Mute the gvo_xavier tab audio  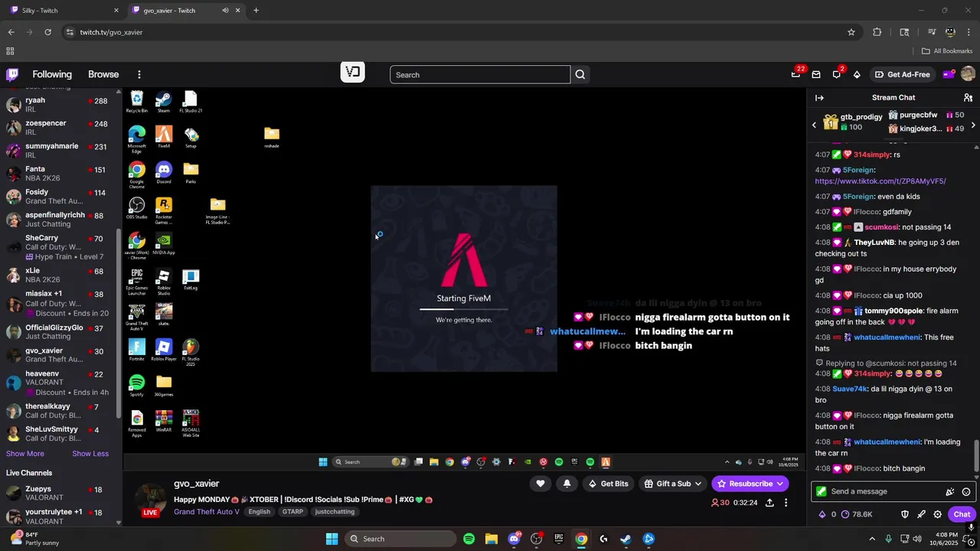[x=225, y=11]
